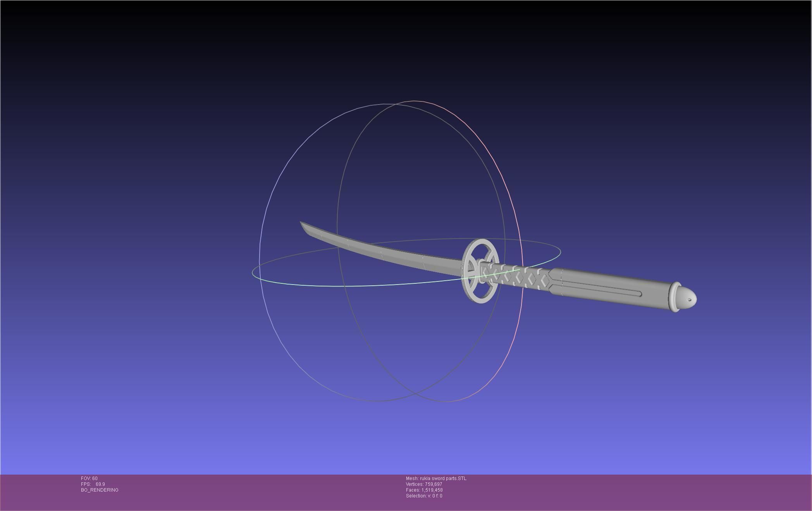The image size is (812, 511).
Task: Click the small hole on the pommel
Action: pyautogui.click(x=689, y=300)
